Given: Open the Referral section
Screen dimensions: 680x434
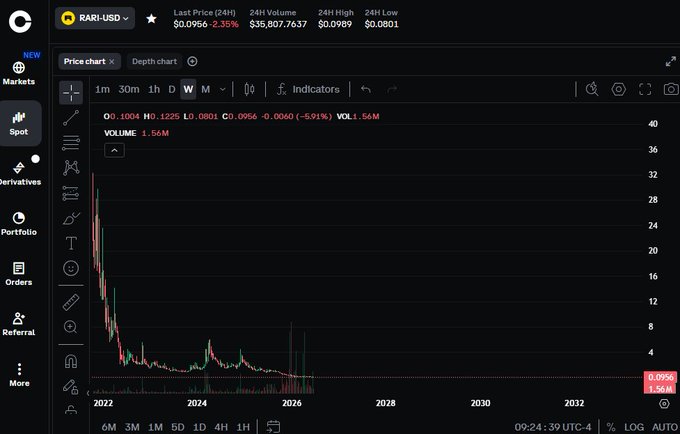Looking at the screenshot, I should 19,324.
